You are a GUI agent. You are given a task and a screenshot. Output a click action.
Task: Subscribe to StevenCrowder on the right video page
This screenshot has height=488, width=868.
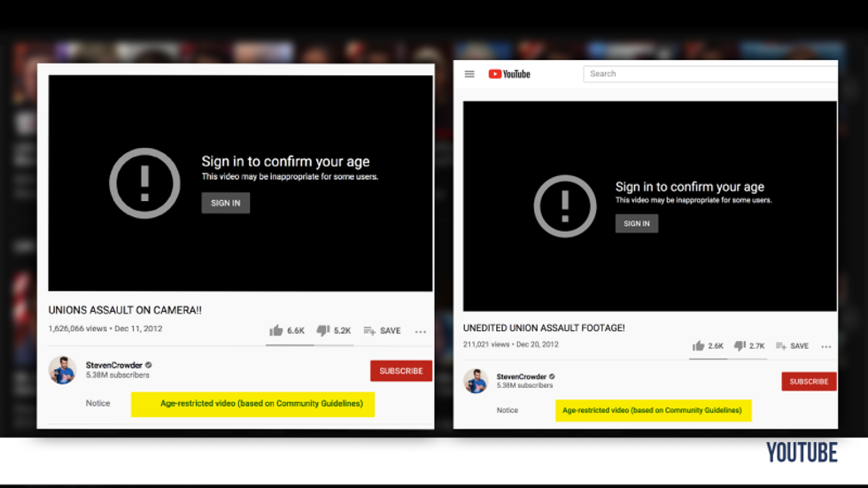point(809,381)
